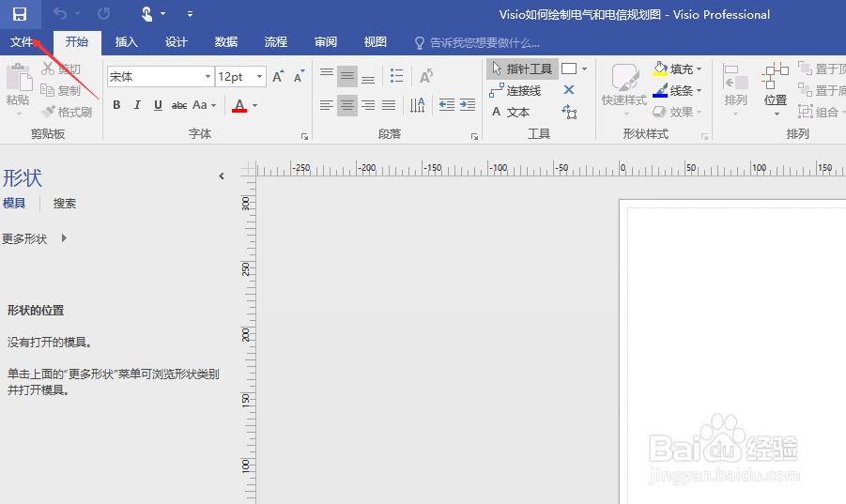Increase font size with large A icon
Screen dimensions: 846x504
coord(278,77)
